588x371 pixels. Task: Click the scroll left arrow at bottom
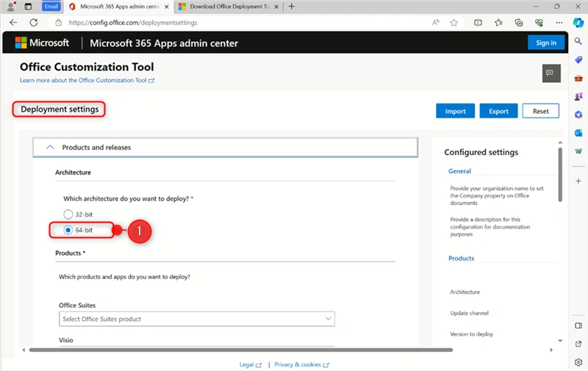tap(24, 350)
